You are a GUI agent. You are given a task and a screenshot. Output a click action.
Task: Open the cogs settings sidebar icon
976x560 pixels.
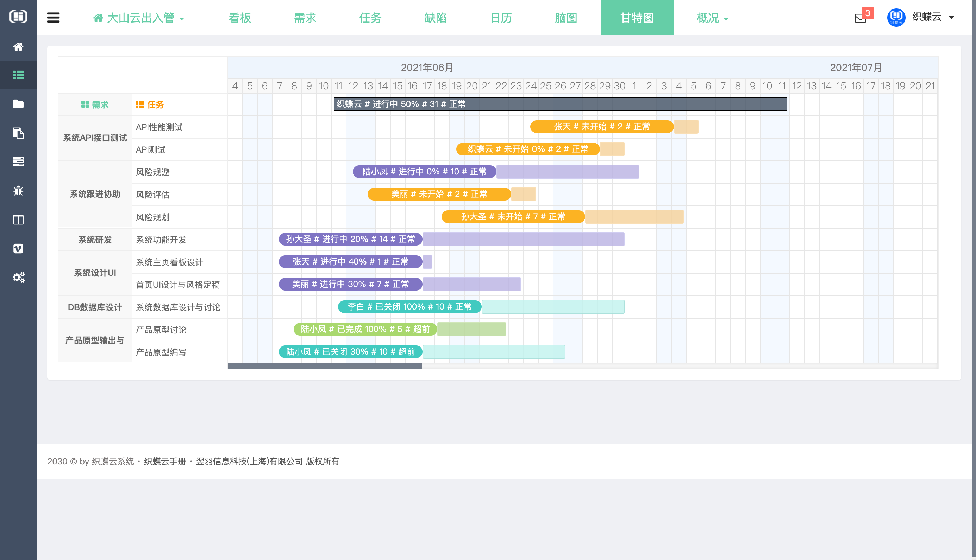(x=18, y=277)
